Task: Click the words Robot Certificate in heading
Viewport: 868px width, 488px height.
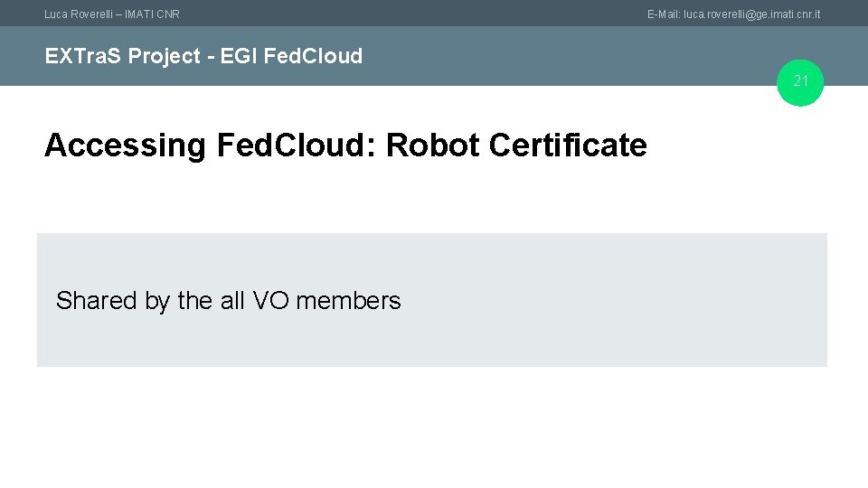Action: pyautogui.click(x=516, y=145)
